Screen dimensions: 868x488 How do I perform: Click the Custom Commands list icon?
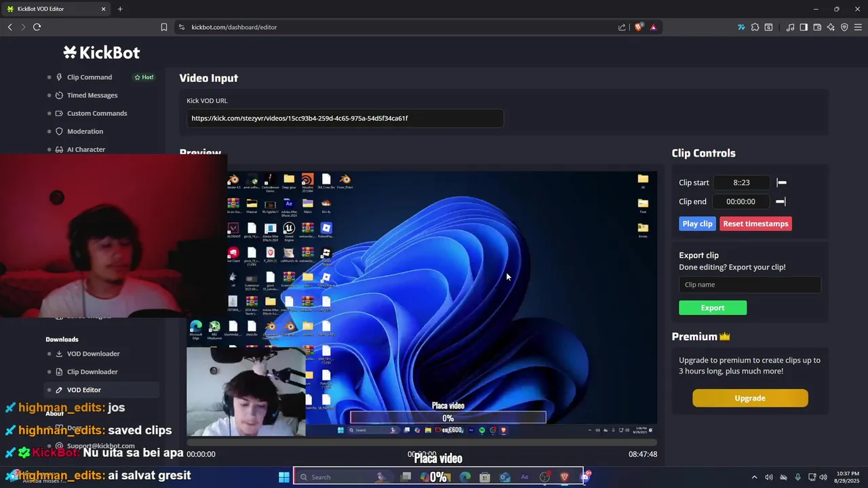click(60, 113)
